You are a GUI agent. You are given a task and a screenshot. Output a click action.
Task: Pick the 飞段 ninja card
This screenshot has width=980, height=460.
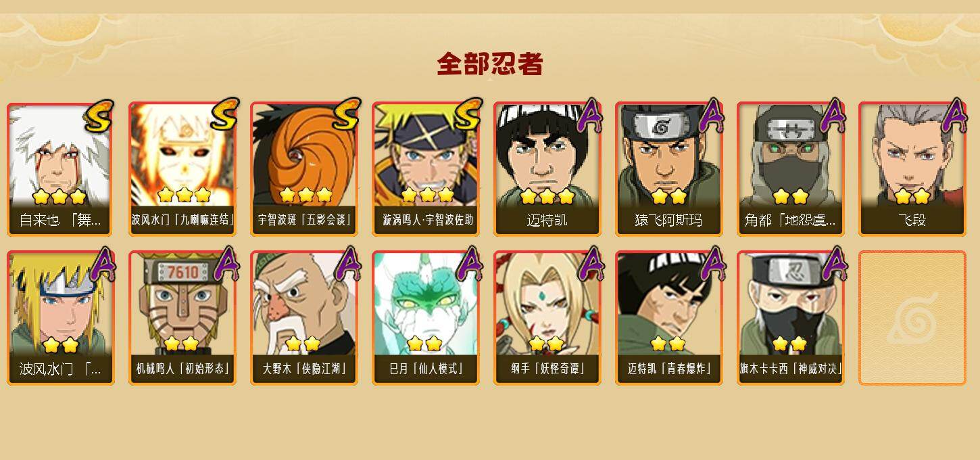(x=912, y=169)
